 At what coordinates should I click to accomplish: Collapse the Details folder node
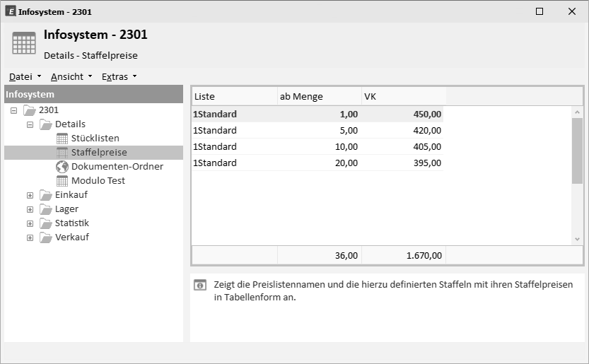(x=30, y=124)
